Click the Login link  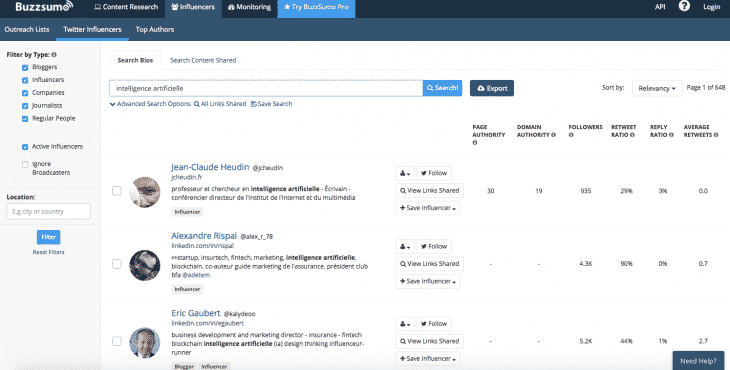pyautogui.click(x=711, y=7)
